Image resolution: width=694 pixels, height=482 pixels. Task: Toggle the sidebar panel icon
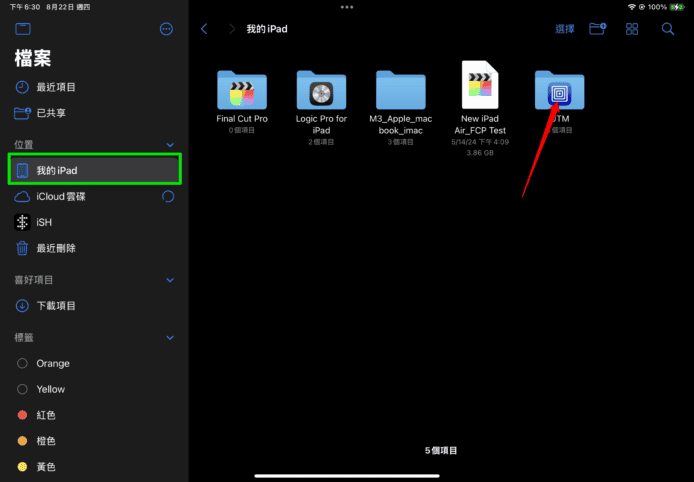[x=23, y=30]
